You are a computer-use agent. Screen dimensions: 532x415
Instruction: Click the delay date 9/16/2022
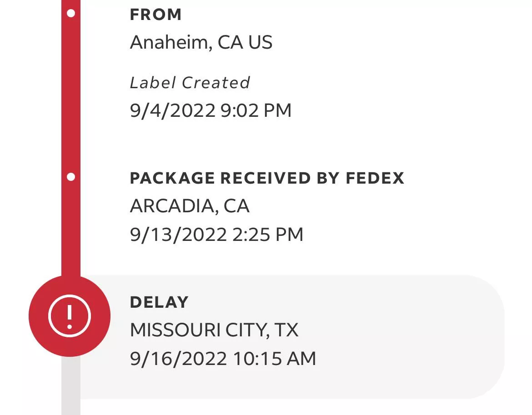pyautogui.click(x=178, y=358)
